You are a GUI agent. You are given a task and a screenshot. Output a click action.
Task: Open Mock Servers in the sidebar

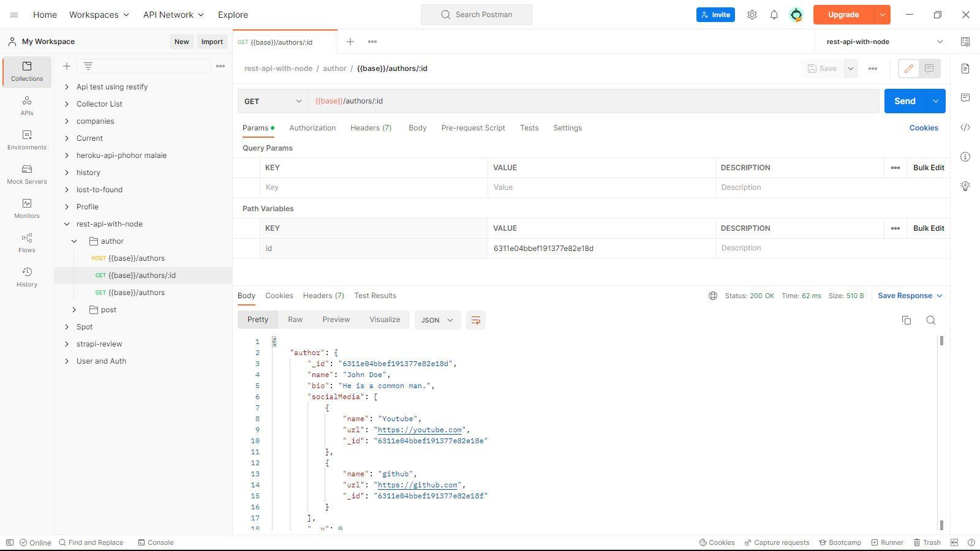coord(27,174)
